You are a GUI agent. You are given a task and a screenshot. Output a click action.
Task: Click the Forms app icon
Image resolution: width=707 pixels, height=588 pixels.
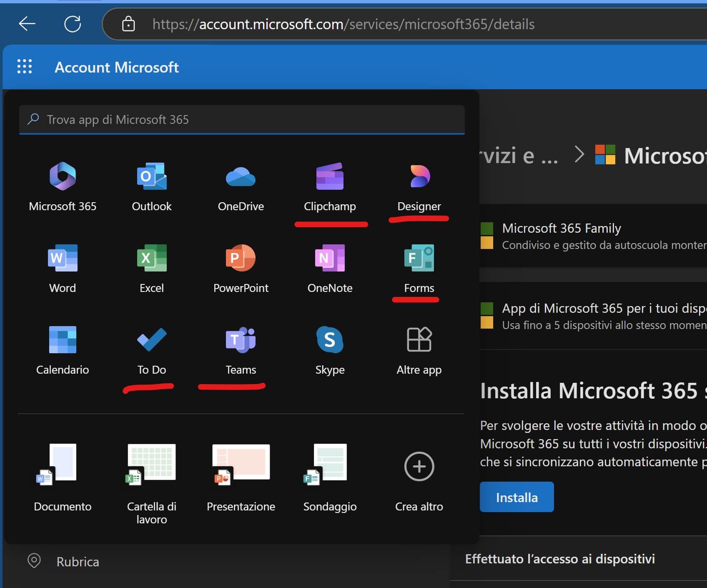coord(419,258)
